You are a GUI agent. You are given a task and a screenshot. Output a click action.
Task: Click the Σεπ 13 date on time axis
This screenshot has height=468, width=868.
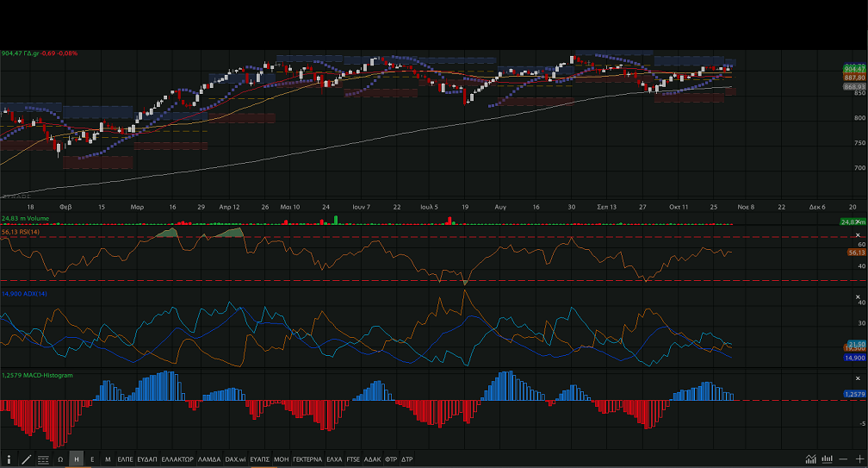607,207
